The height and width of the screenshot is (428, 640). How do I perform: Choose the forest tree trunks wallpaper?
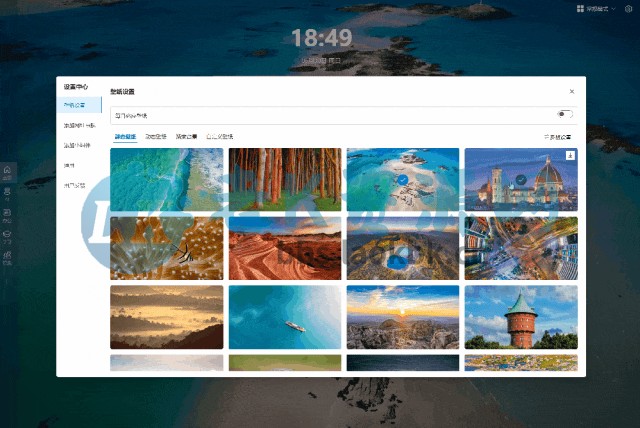(285, 179)
